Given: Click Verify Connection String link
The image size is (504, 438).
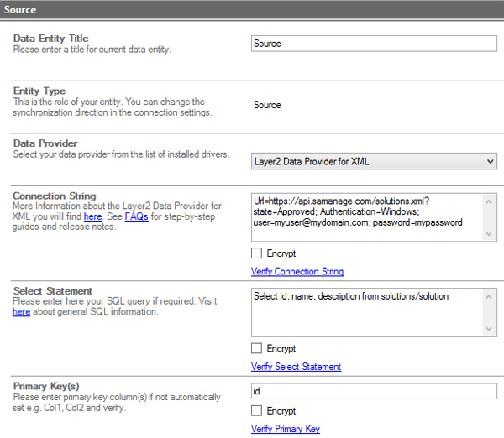Looking at the screenshot, I should (x=297, y=271).
